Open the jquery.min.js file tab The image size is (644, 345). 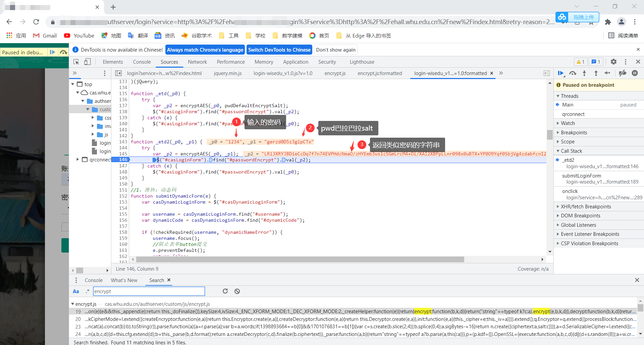tap(228, 73)
